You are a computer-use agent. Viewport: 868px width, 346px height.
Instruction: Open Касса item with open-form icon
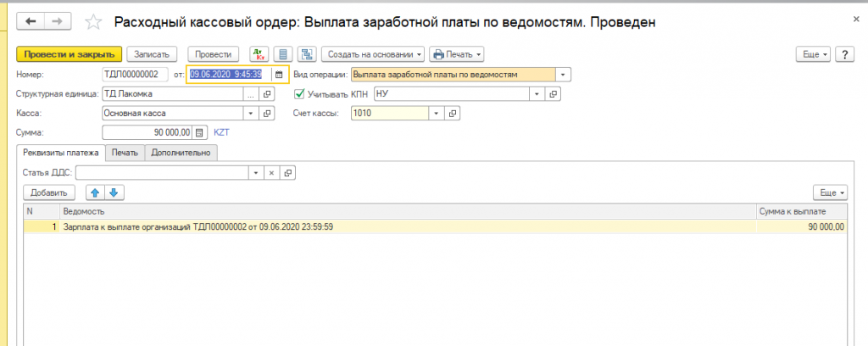(268, 113)
